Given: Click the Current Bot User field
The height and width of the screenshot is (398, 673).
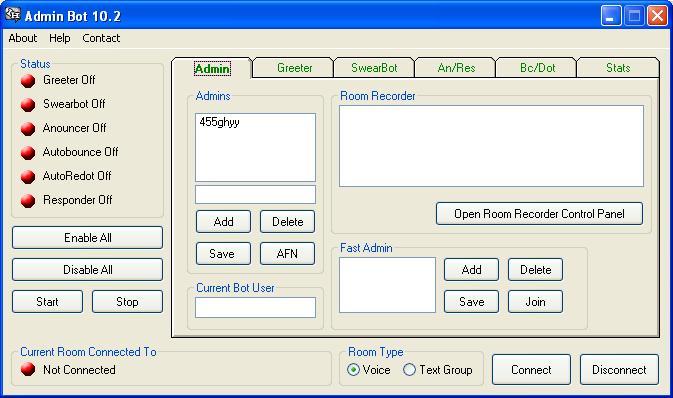Looking at the screenshot, I should point(255,307).
